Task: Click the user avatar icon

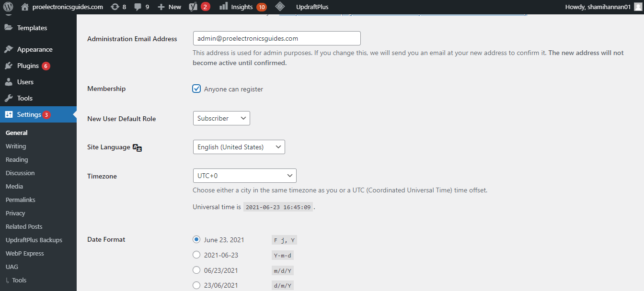Action: point(637,7)
